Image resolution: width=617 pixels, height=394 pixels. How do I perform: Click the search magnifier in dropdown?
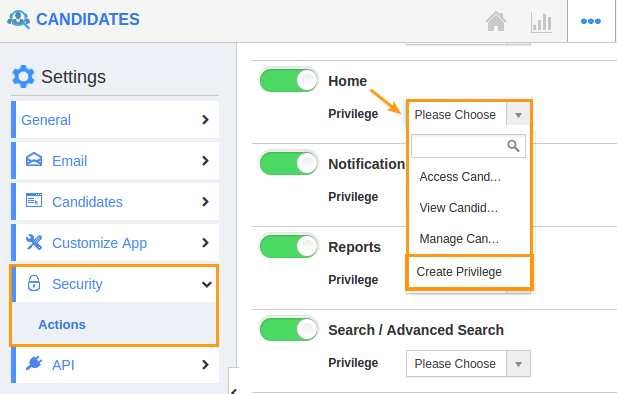(x=513, y=146)
